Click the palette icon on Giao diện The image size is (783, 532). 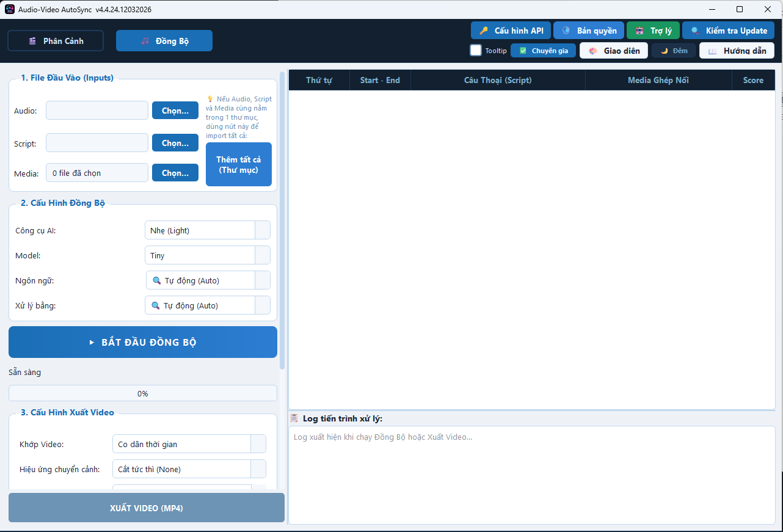[x=593, y=51]
